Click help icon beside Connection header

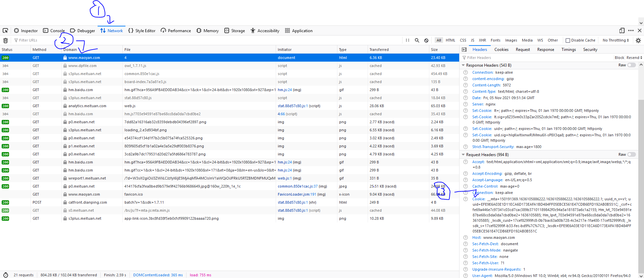pos(466,72)
